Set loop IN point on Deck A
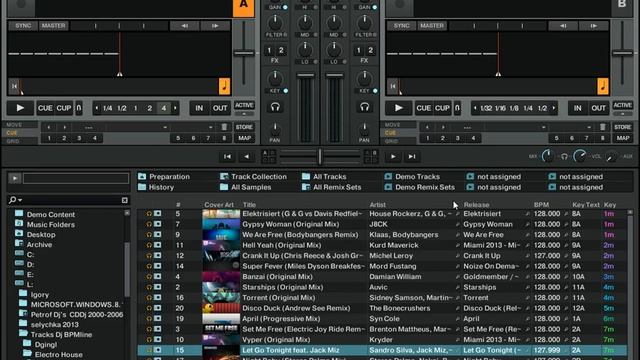 tap(199, 108)
